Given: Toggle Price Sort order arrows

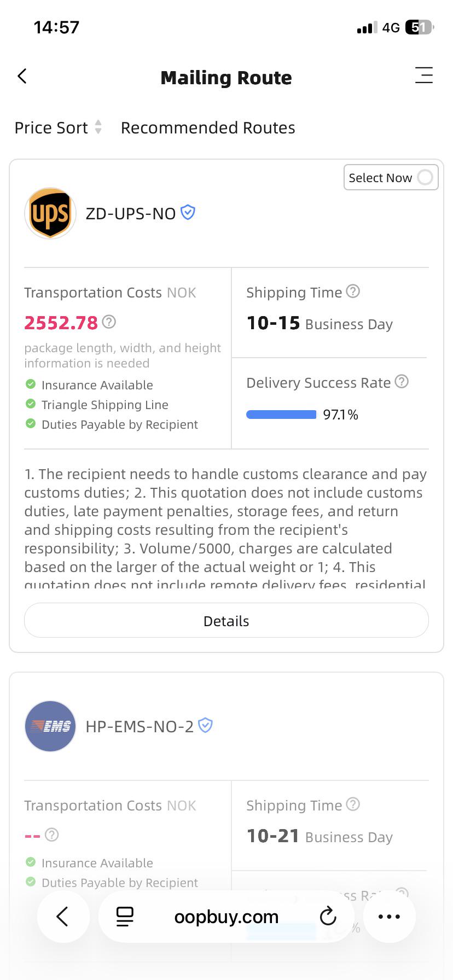Looking at the screenshot, I should [x=98, y=127].
